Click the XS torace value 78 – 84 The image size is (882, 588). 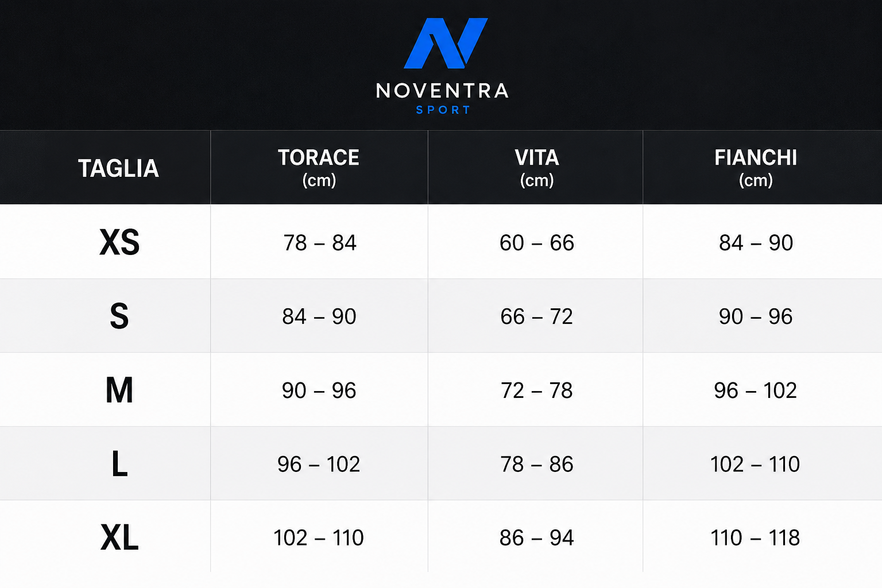(x=320, y=243)
